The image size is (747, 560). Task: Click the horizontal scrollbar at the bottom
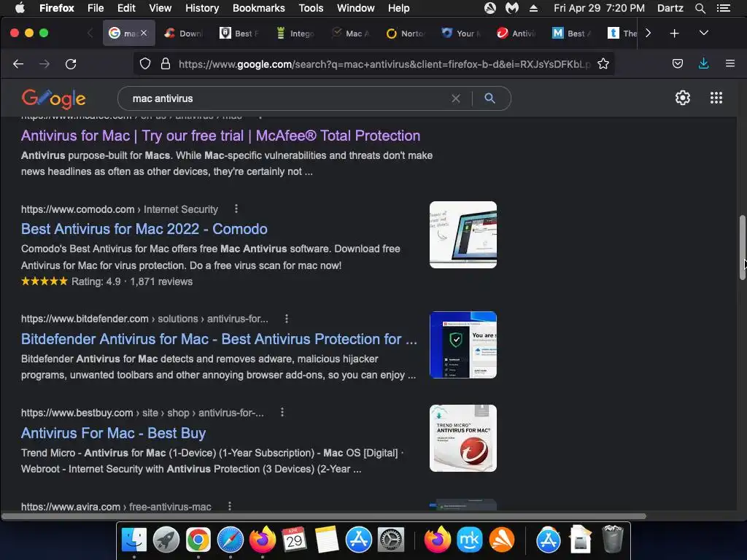tap(324, 516)
